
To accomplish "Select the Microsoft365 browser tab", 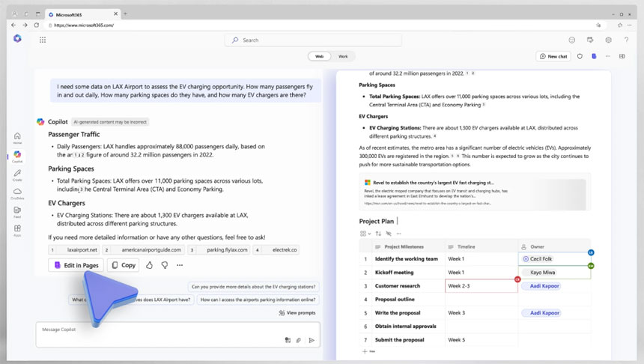I will 82,14.
